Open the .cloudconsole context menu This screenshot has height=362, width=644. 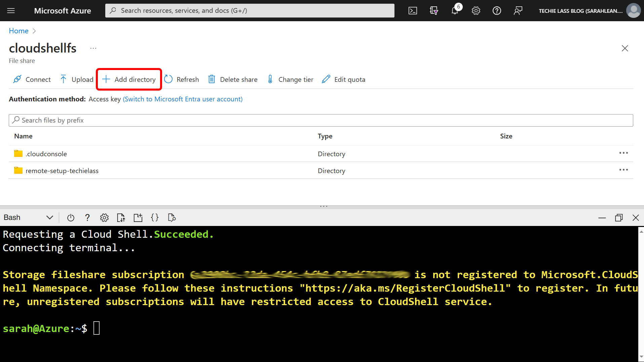[x=623, y=153]
